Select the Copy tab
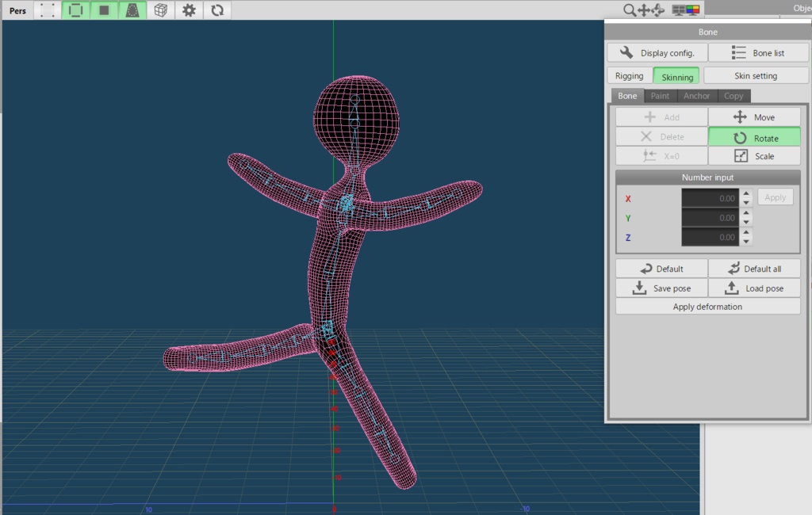Viewport: 812px width, 515px height. tap(733, 96)
